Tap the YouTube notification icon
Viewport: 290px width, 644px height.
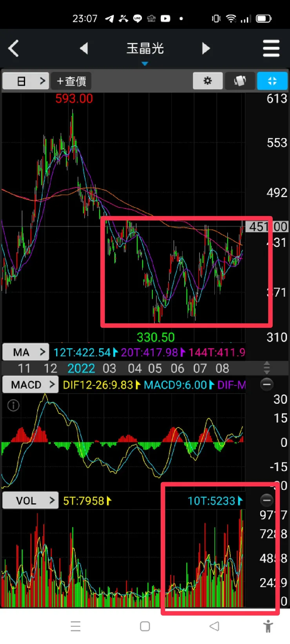(x=165, y=18)
